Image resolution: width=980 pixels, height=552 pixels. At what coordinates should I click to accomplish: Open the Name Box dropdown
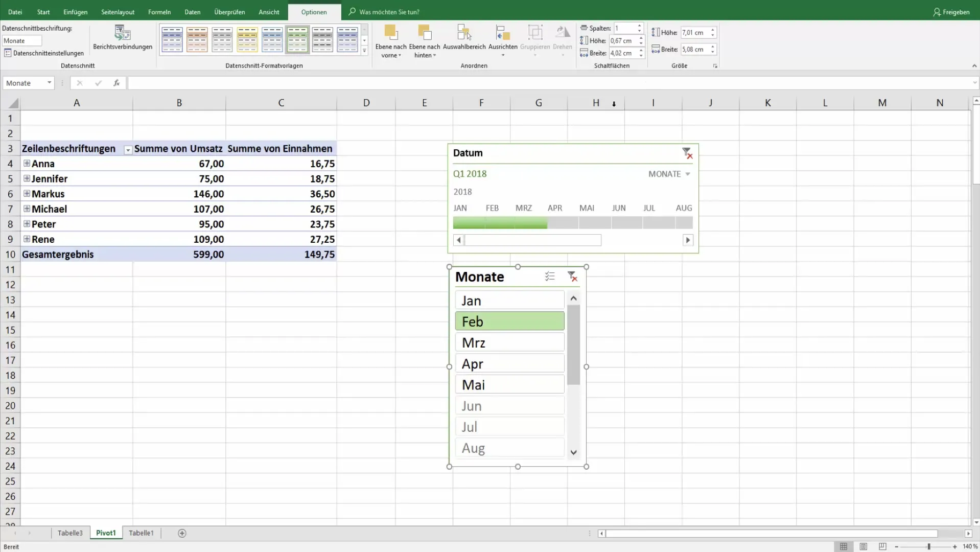pos(49,83)
